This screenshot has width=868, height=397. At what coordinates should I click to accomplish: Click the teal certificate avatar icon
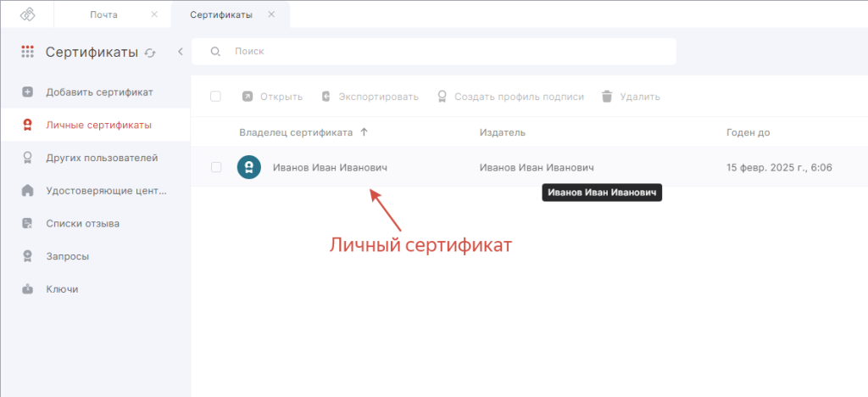point(249,167)
